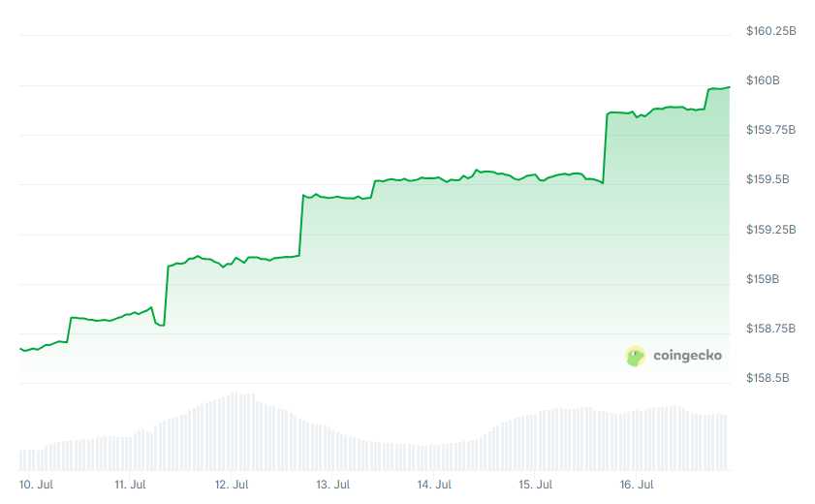Click the 16. Jul date label

637,484
